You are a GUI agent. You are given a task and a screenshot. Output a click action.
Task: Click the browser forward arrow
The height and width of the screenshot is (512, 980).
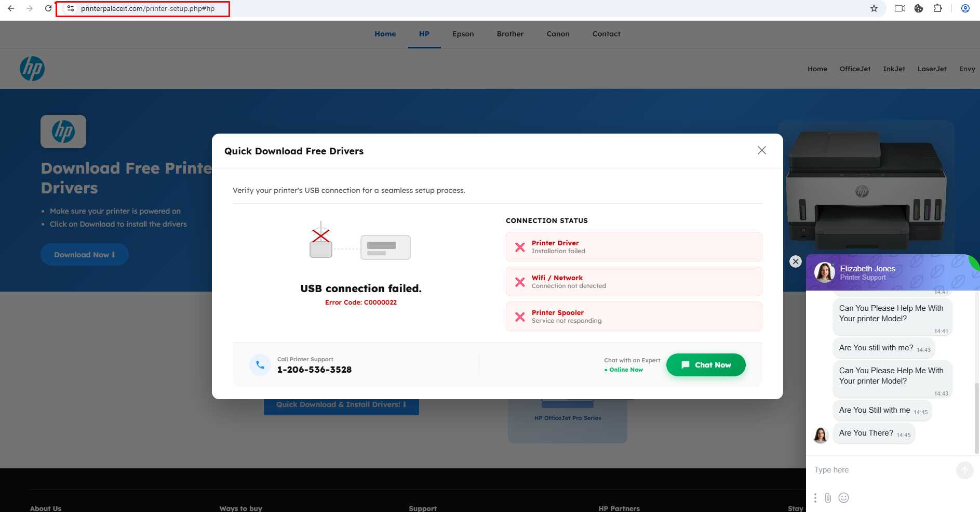pyautogui.click(x=30, y=8)
